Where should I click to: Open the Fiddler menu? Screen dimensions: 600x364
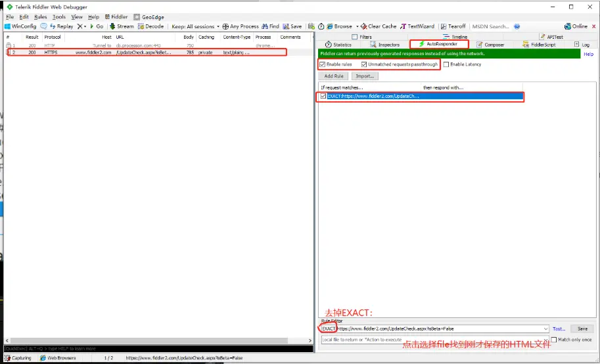coord(116,17)
